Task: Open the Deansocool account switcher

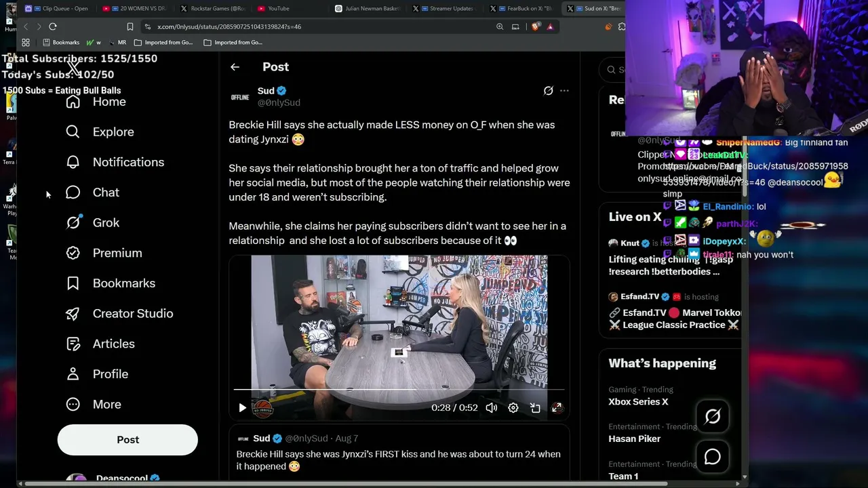Action: [x=127, y=479]
